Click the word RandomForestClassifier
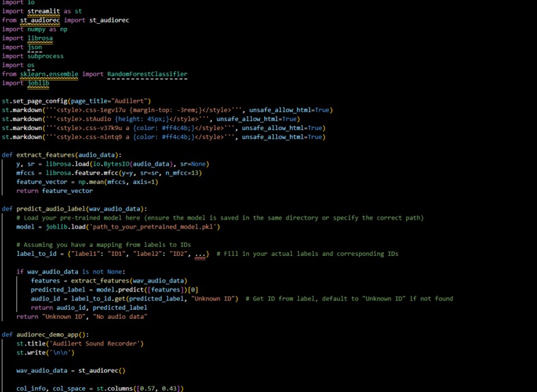 tap(147, 74)
